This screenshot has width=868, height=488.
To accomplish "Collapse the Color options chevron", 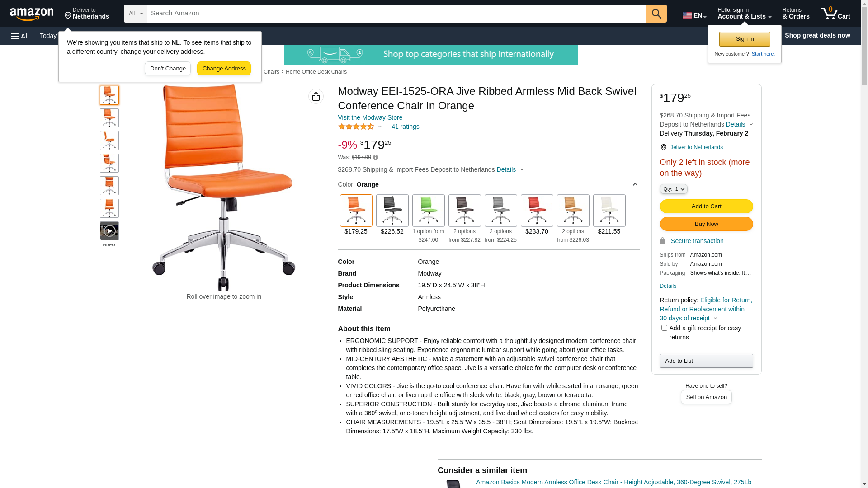I will [635, 184].
